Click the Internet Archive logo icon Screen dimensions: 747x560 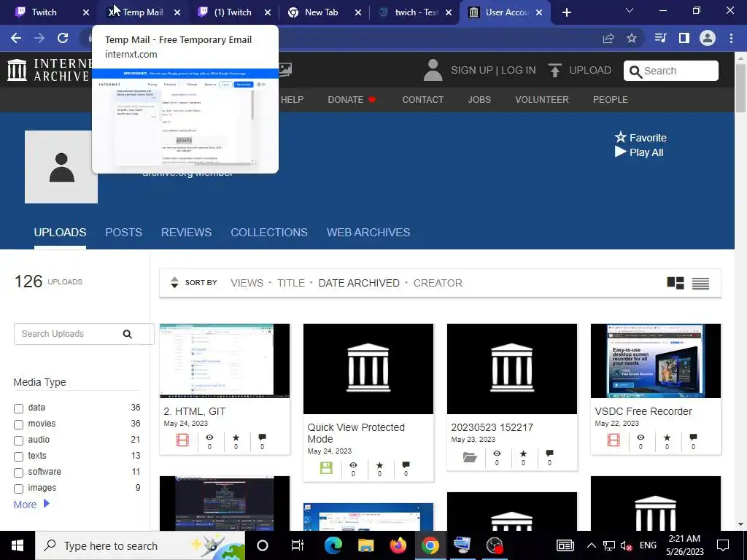pos(18,70)
